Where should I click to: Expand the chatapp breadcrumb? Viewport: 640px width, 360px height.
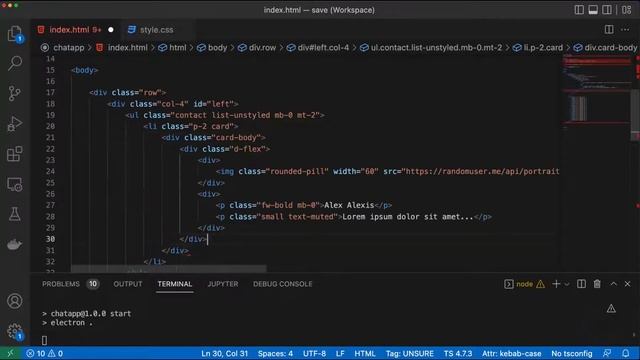[69, 48]
